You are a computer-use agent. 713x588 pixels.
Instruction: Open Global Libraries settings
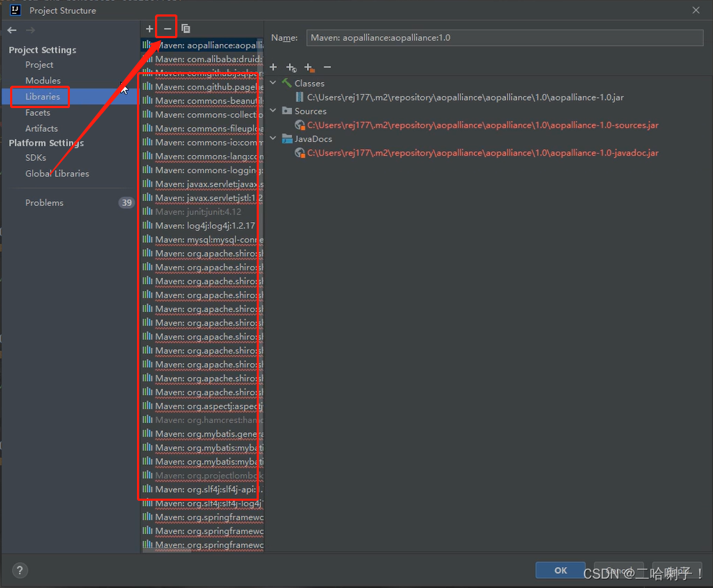57,173
